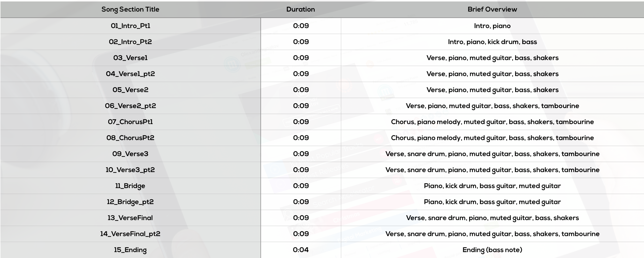
Task: Click the overview text in the 10_Verse3_pt2 row
Action: [x=492, y=170]
